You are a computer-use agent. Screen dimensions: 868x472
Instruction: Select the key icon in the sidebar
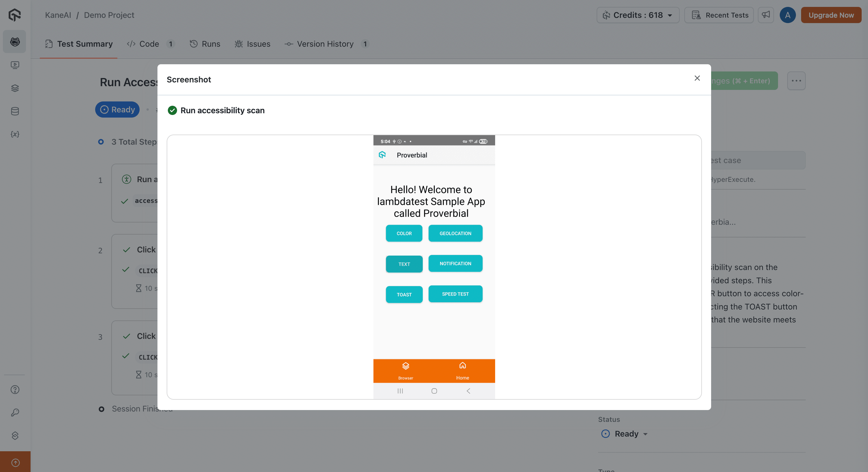(15, 413)
